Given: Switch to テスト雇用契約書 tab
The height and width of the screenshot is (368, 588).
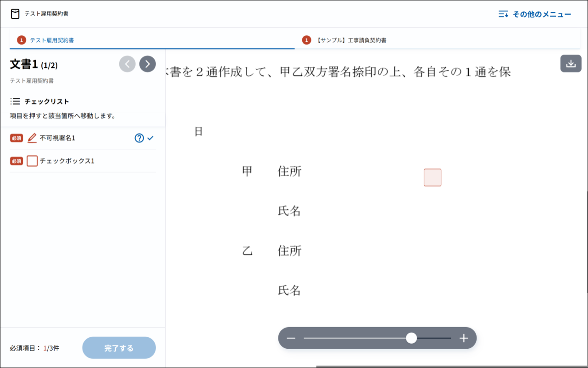Looking at the screenshot, I should [52, 40].
